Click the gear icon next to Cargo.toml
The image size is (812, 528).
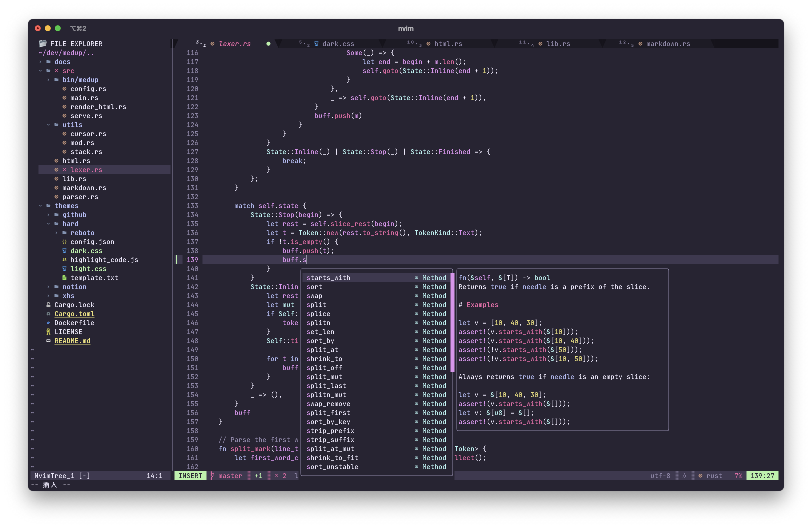pos(48,314)
